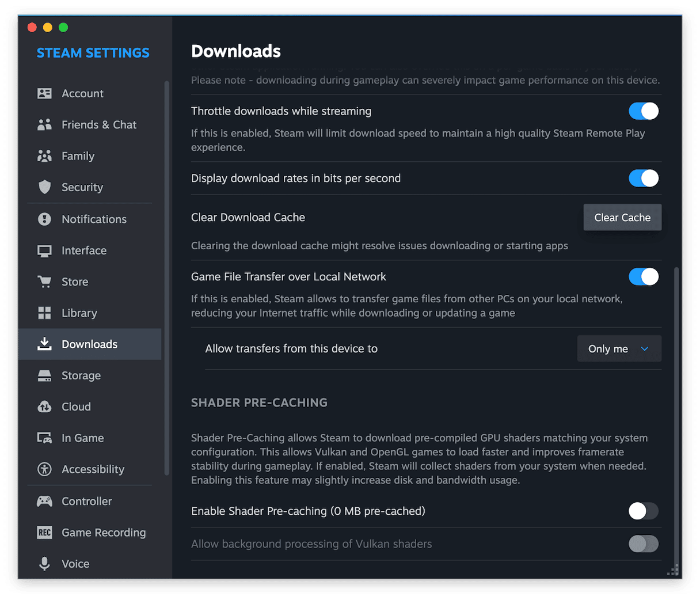This screenshot has width=700, height=600.
Task: Open the Voice settings entry
Action: 75,564
